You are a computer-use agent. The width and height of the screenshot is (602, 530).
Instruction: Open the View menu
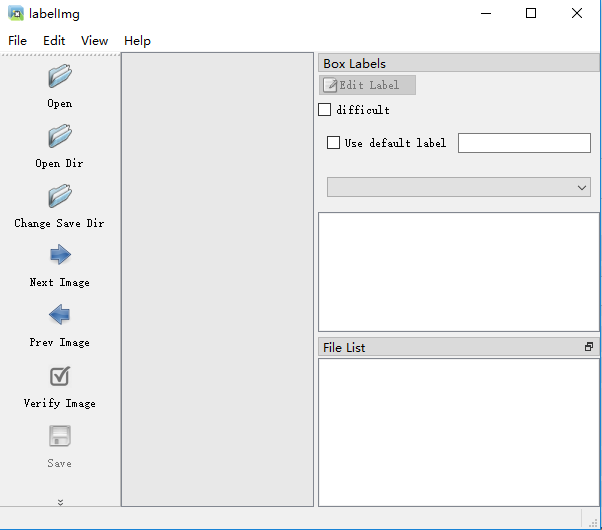coord(94,41)
